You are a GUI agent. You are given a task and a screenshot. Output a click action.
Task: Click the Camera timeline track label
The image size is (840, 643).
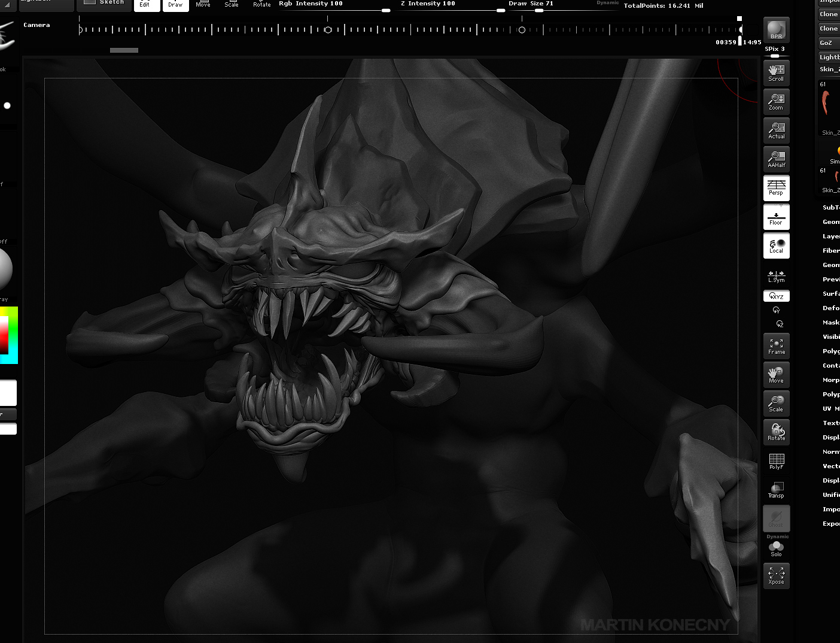(36, 25)
